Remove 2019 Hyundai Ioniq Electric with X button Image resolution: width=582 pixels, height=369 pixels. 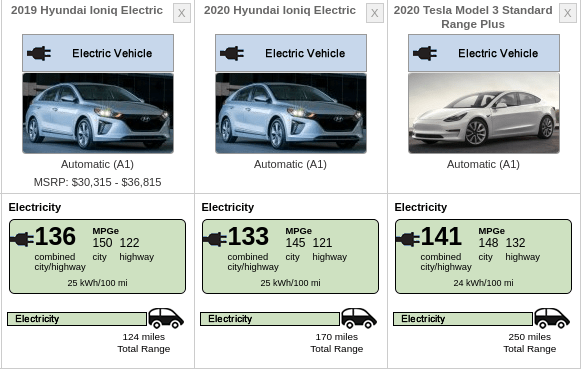pos(182,13)
